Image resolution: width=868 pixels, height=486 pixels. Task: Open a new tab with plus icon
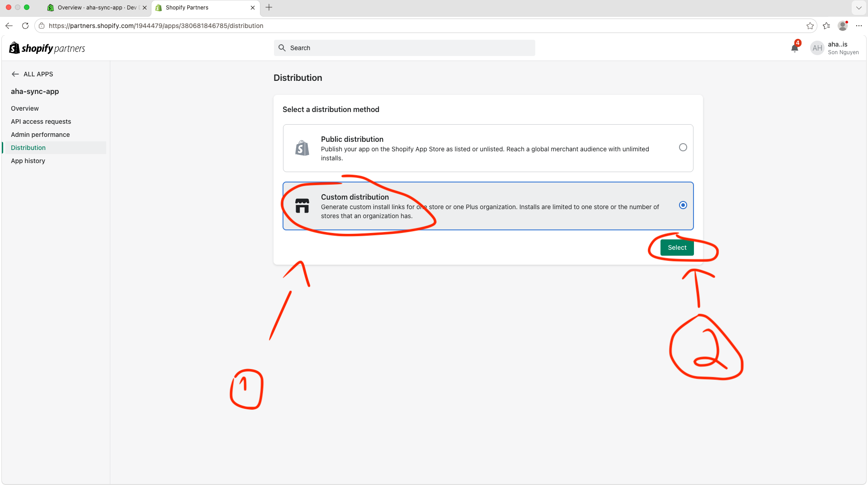(x=269, y=7)
